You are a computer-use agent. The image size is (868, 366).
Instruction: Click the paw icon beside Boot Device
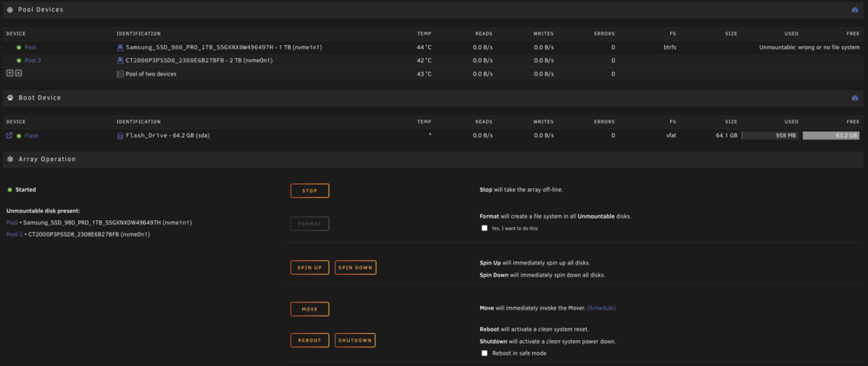(10, 98)
